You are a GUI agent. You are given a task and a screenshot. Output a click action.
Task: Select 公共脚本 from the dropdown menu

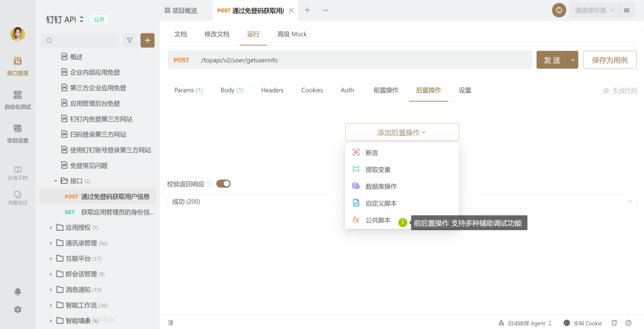[402, 220]
